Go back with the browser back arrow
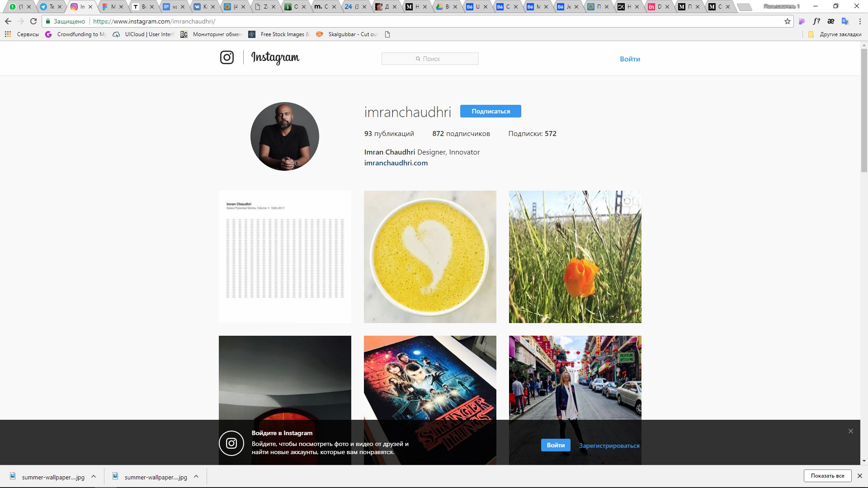This screenshot has width=868, height=488. [8, 21]
